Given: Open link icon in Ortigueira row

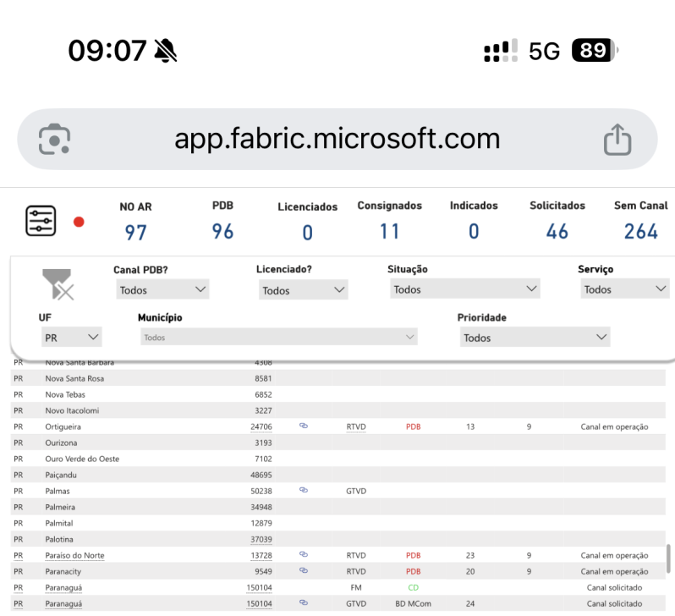Looking at the screenshot, I should 304,426.
